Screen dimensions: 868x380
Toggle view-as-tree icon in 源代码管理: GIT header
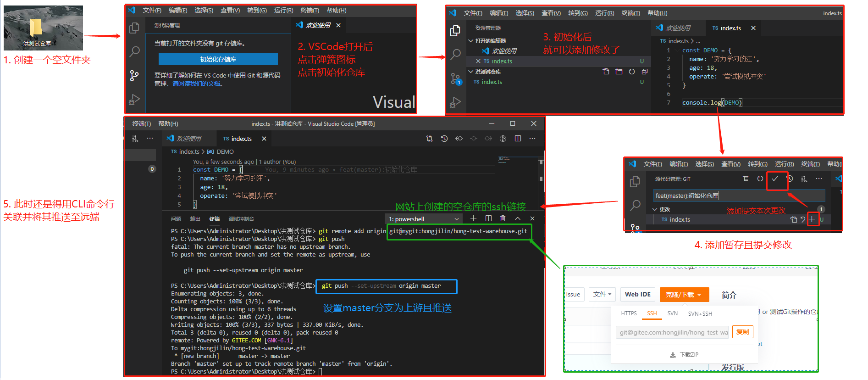(746, 179)
